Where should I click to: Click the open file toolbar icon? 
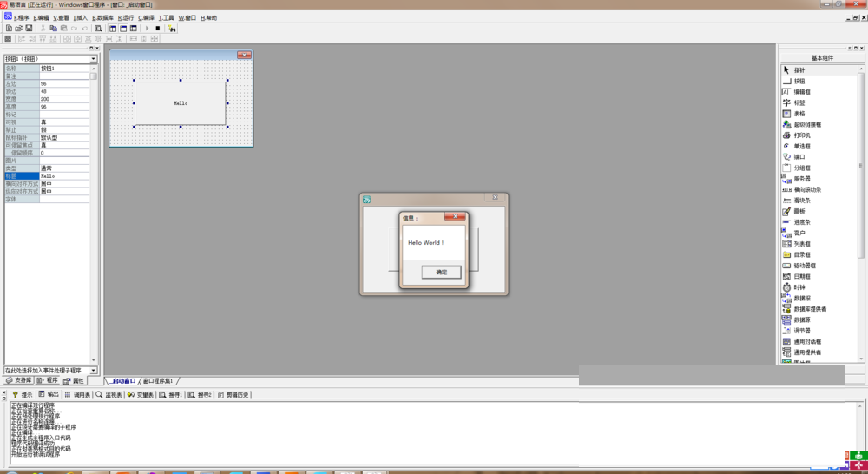click(19, 29)
